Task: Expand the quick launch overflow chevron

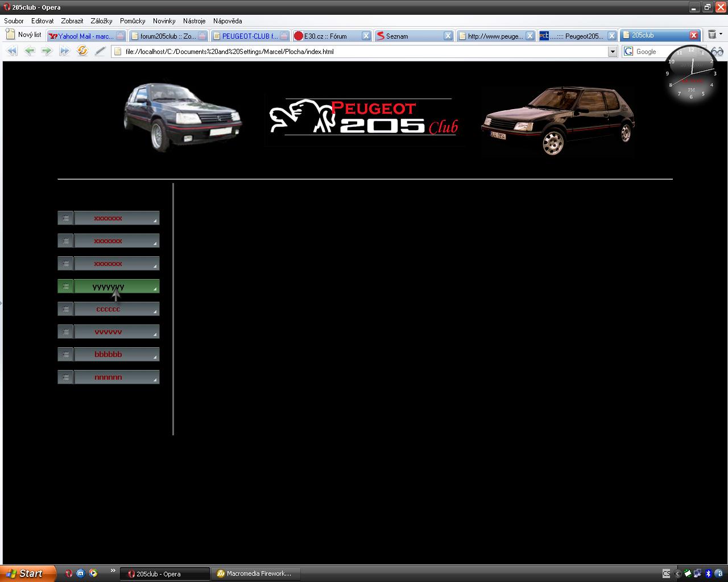Action: coord(113,571)
